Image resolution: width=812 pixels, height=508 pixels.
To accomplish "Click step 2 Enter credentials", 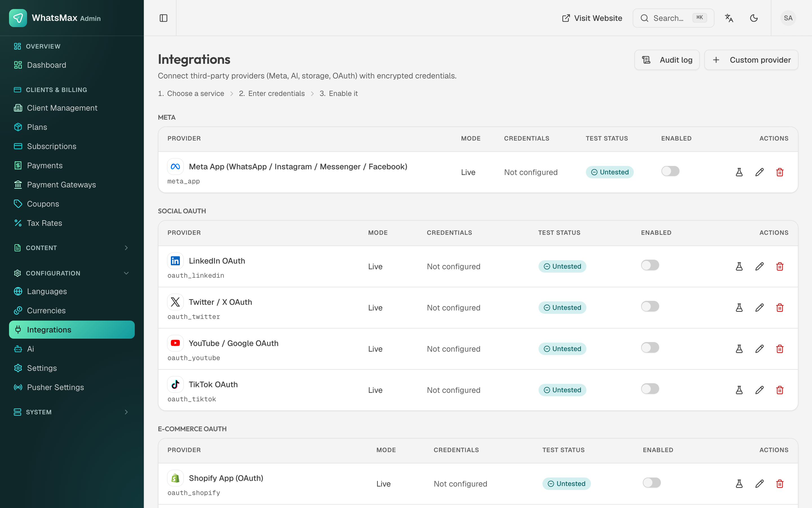I will 272,93.
